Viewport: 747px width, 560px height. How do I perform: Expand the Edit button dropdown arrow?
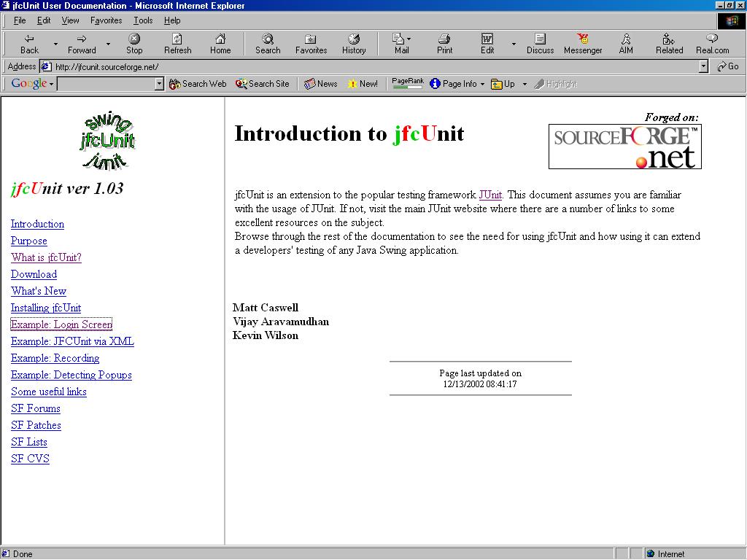point(514,44)
